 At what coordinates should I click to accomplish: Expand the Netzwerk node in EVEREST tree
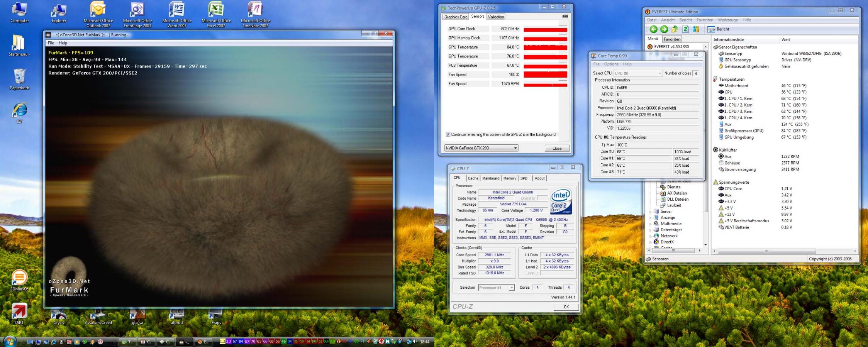click(x=651, y=236)
